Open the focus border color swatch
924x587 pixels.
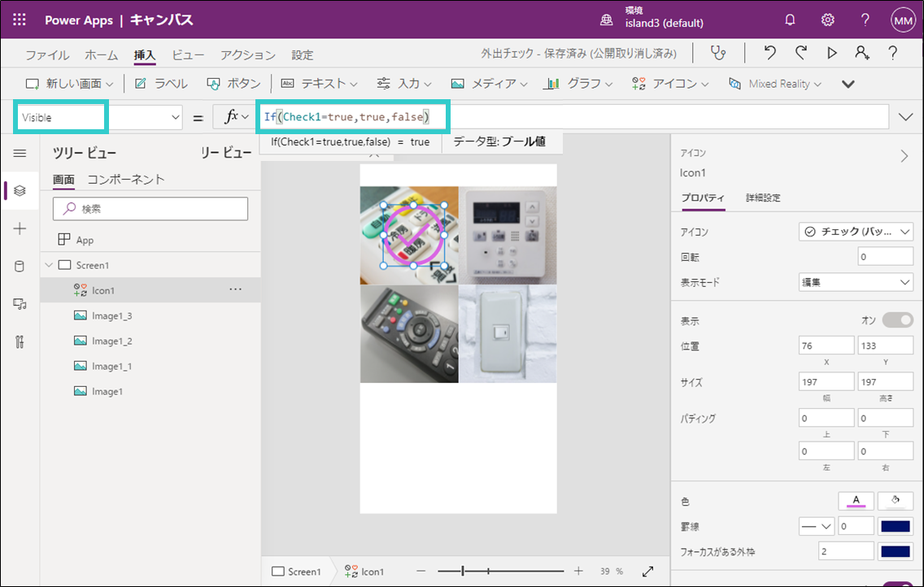click(x=895, y=551)
